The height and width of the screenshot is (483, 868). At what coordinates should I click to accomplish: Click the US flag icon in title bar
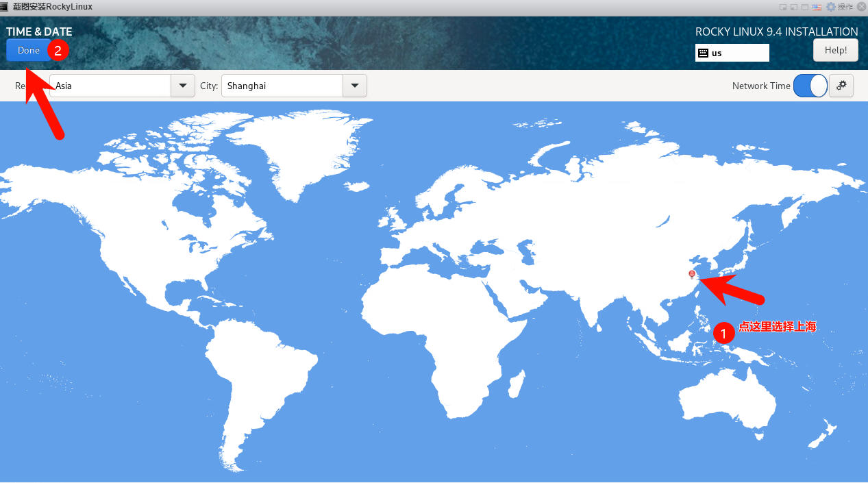[817, 7]
